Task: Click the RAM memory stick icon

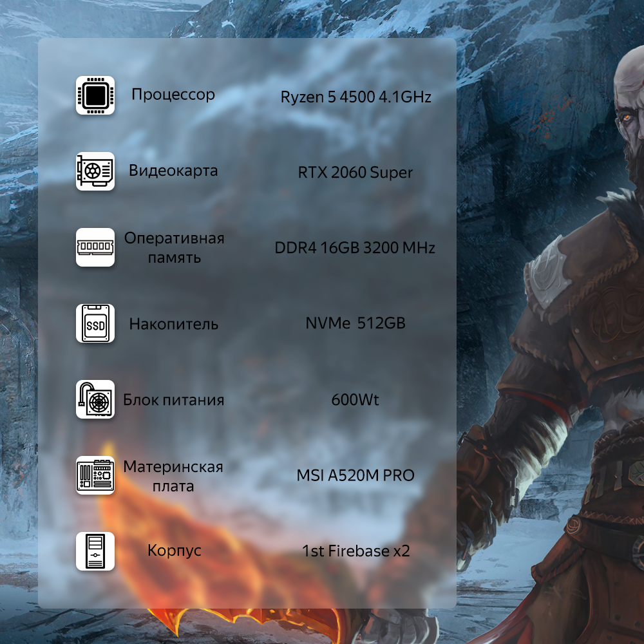Action: (x=95, y=247)
